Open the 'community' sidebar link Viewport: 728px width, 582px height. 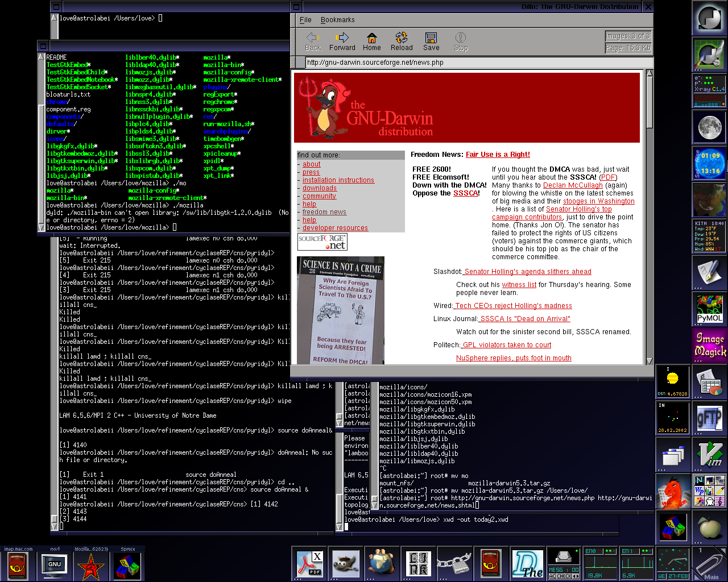tap(319, 196)
